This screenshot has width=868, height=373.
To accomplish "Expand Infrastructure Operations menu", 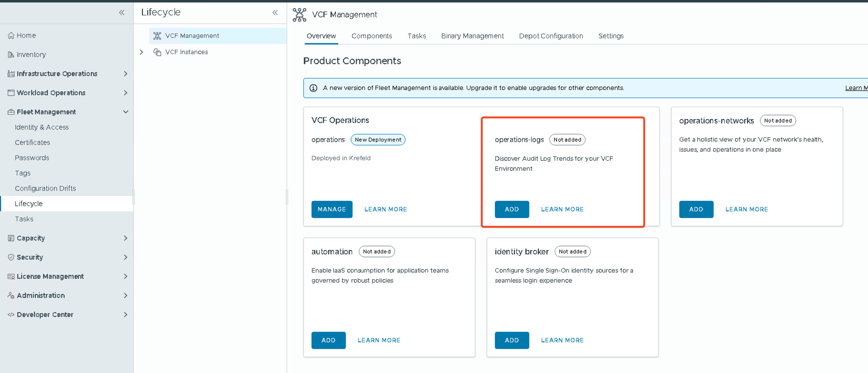I will (x=126, y=74).
